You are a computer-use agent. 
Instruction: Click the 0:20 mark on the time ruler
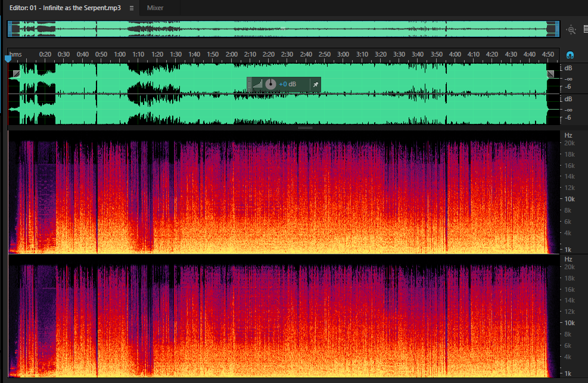[45, 54]
